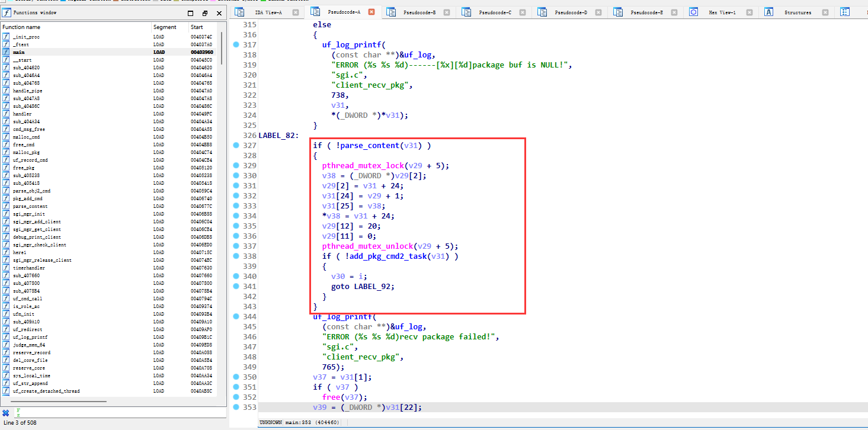
Task: Close the Pseudocode-D tab
Action: coord(598,12)
